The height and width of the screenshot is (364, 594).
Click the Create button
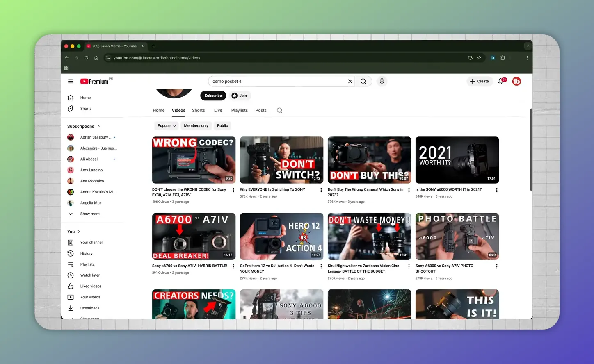(x=479, y=81)
